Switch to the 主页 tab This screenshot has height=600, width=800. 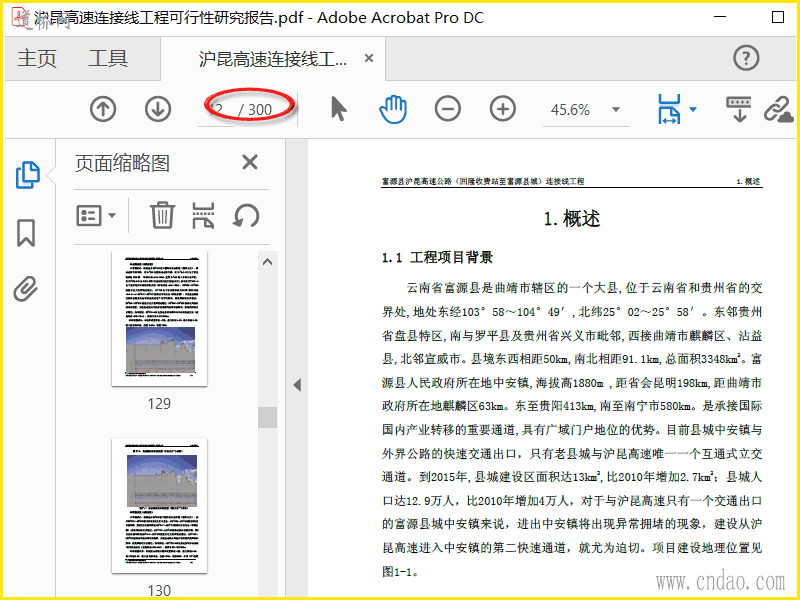[x=37, y=58]
